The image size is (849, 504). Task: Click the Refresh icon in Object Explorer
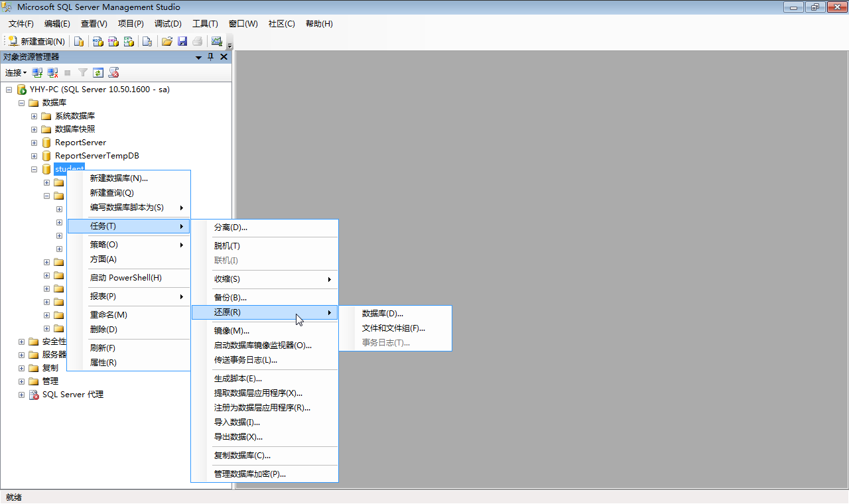(98, 72)
